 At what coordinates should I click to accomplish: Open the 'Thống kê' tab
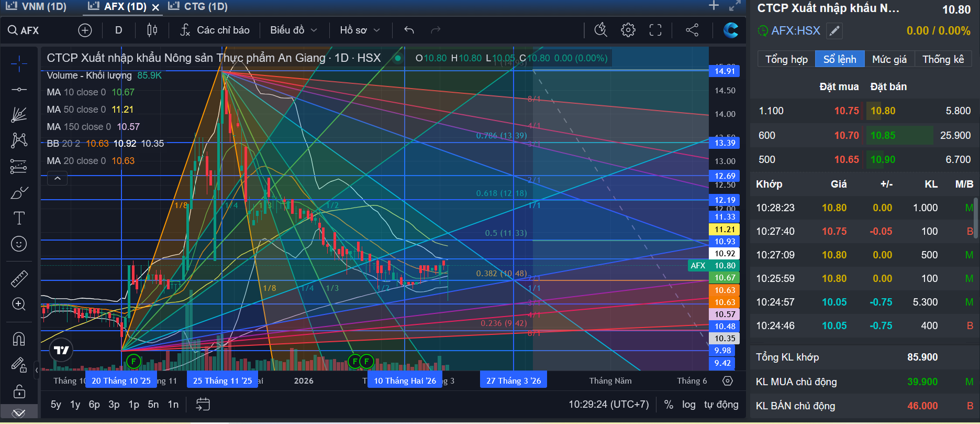[x=943, y=59]
